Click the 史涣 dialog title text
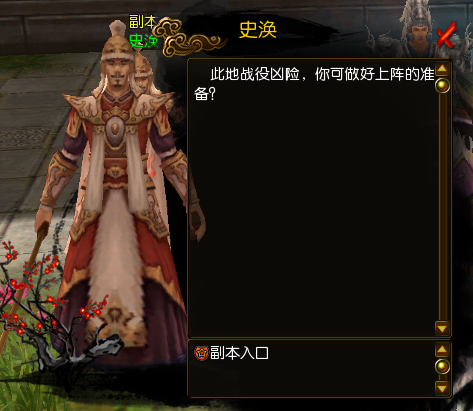The height and width of the screenshot is (411, 473). (258, 30)
